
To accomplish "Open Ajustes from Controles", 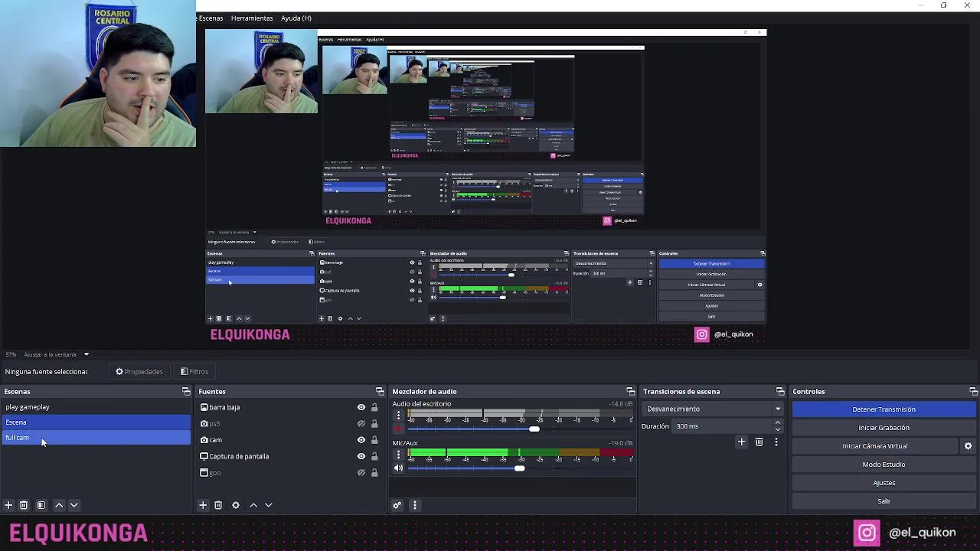I will (884, 483).
